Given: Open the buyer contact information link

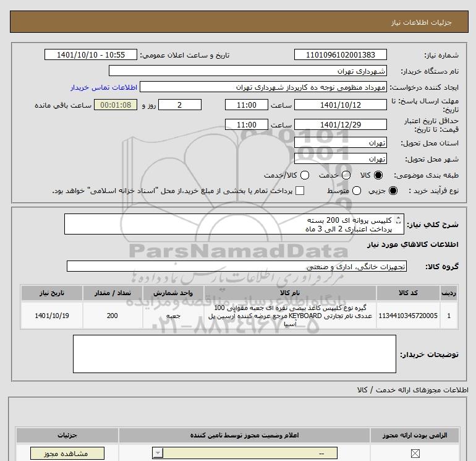Looking at the screenshot, I should pos(104,87).
